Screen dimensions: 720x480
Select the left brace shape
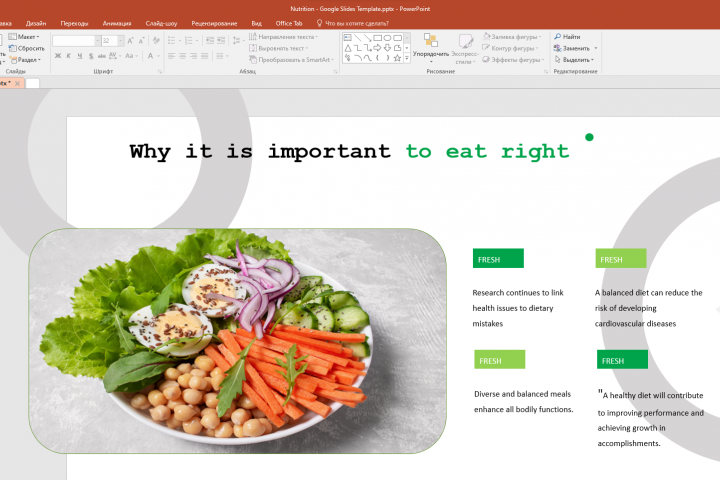point(377,58)
